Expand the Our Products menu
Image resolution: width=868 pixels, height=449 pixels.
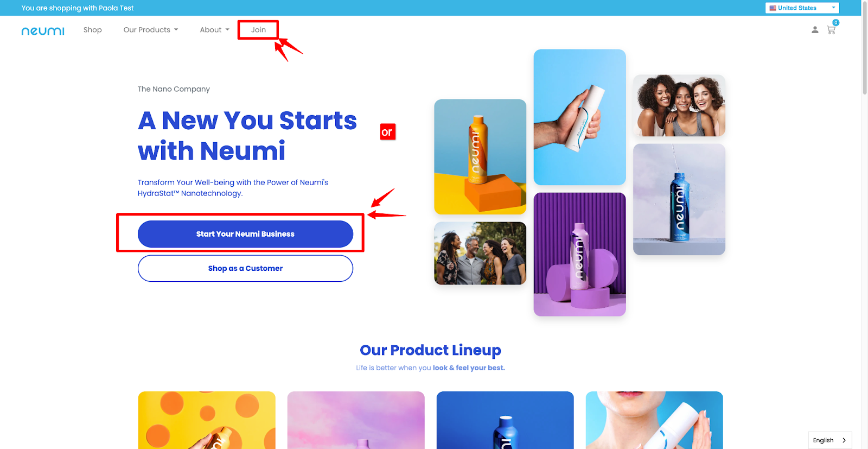151,30
